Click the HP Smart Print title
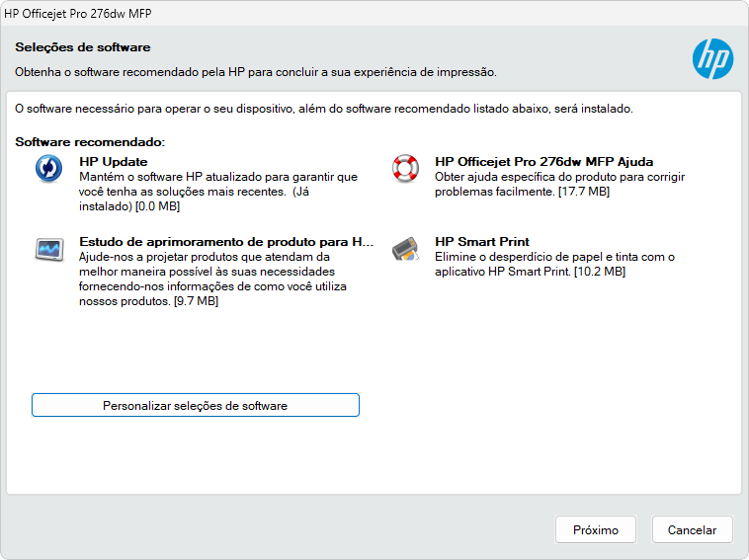This screenshot has height=560, width=749. 482,242
